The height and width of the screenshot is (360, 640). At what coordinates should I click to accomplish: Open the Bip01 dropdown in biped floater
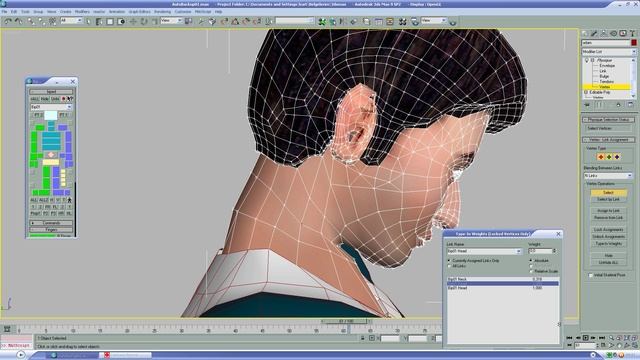(51, 107)
